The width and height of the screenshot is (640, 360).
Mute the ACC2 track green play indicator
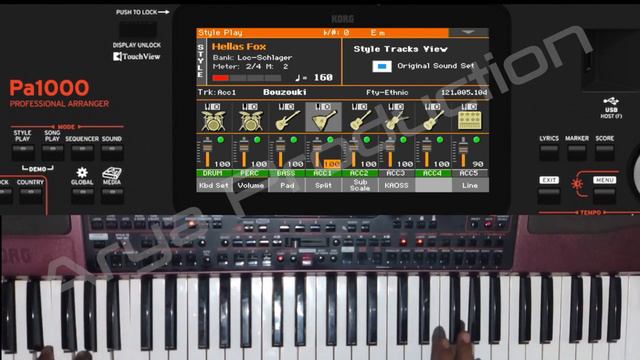coord(367,140)
